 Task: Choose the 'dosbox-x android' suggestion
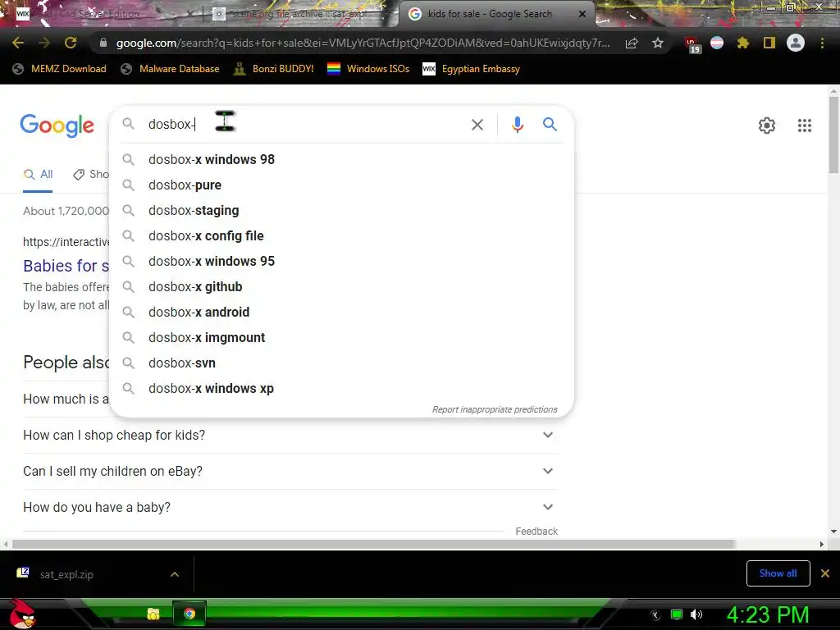(x=341, y=313)
